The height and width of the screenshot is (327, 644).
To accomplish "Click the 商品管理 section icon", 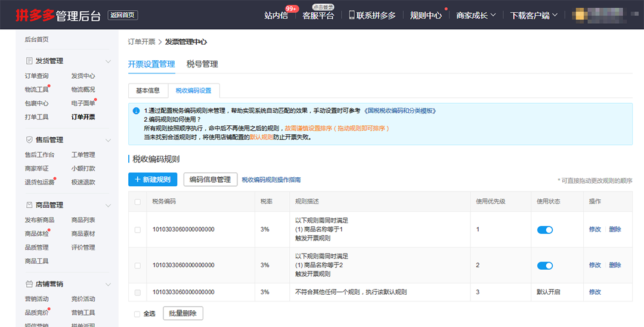I will pyautogui.click(x=29, y=205).
